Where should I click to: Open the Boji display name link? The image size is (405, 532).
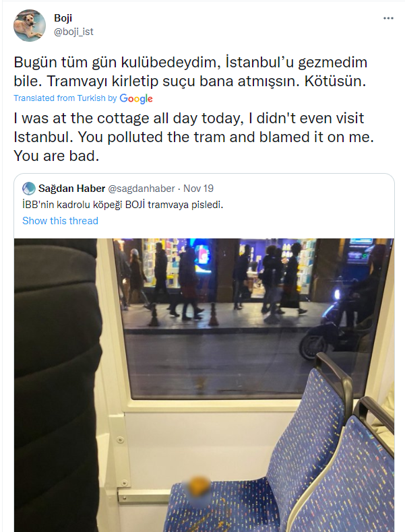[x=63, y=18]
